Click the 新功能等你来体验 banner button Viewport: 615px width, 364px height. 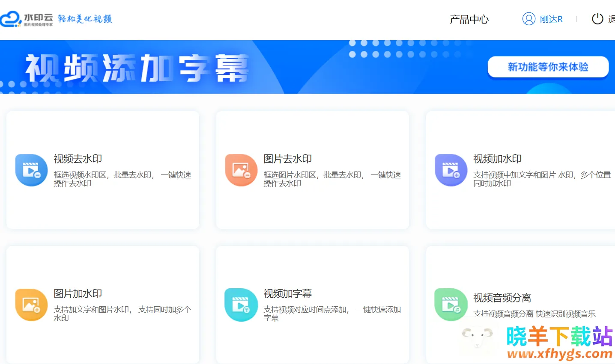pyautogui.click(x=548, y=67)
